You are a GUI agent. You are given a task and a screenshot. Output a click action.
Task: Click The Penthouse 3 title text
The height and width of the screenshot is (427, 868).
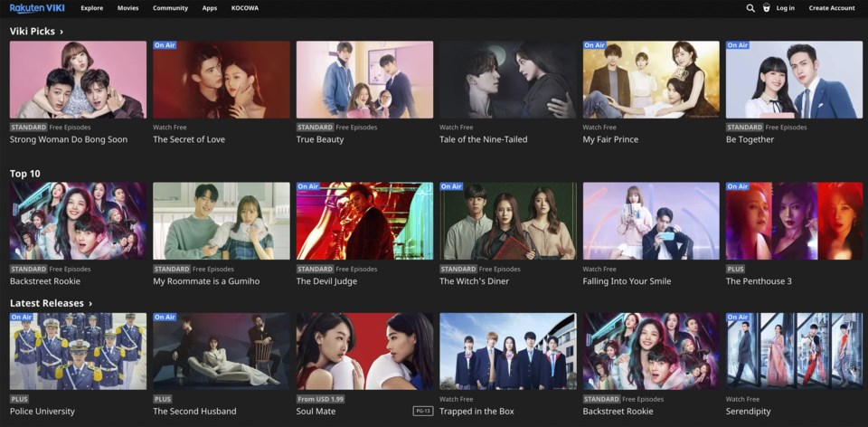coord(759,281)
